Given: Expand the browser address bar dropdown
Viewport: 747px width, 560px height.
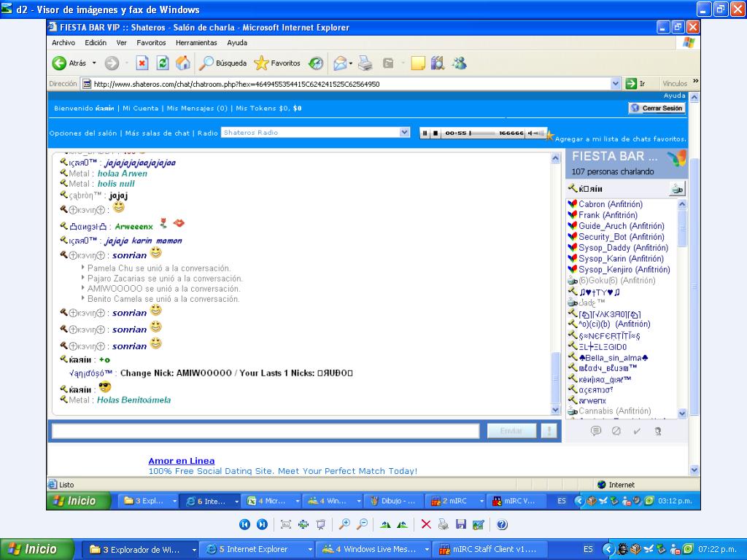Looking at the screenshot, I should click(616, 84).
